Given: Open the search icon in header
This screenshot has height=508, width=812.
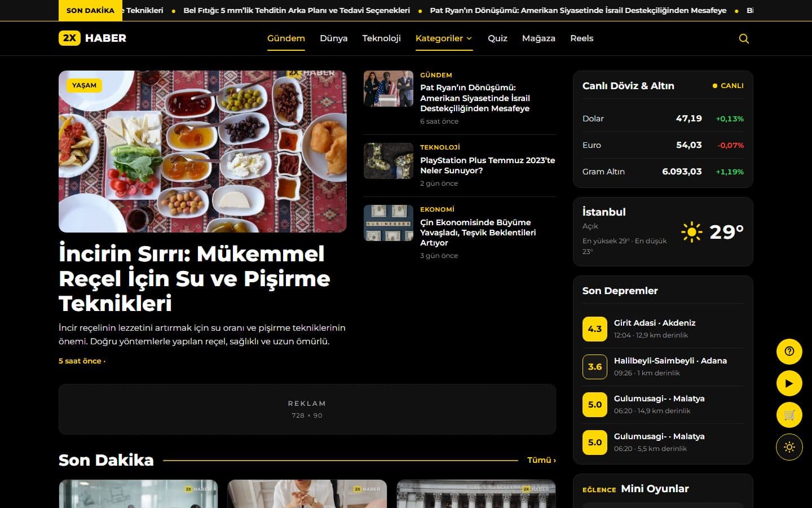Looking at the screenshot, I should point(744,38).
